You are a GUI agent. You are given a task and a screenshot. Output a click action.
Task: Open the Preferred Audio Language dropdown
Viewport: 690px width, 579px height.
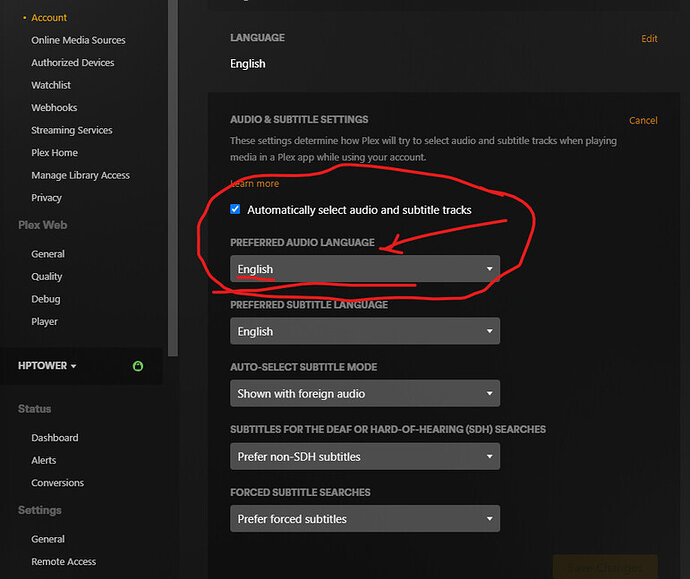[x=365, y=268]
